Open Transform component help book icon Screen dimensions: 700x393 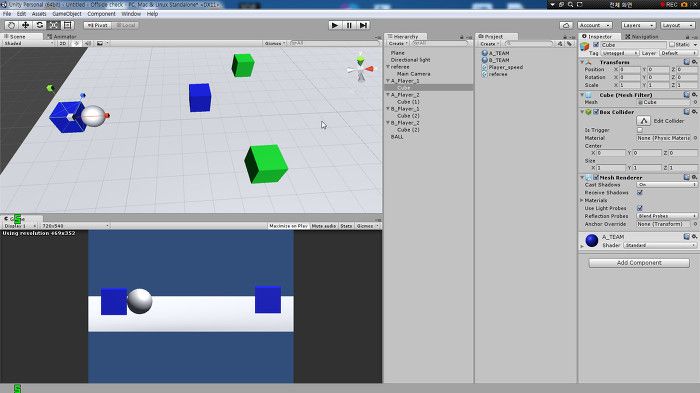pyautogui.click(x=687, y=62)
